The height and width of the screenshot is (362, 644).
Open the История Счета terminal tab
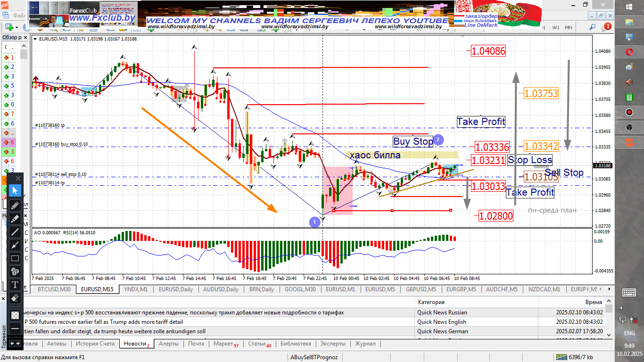coord(95,344)
